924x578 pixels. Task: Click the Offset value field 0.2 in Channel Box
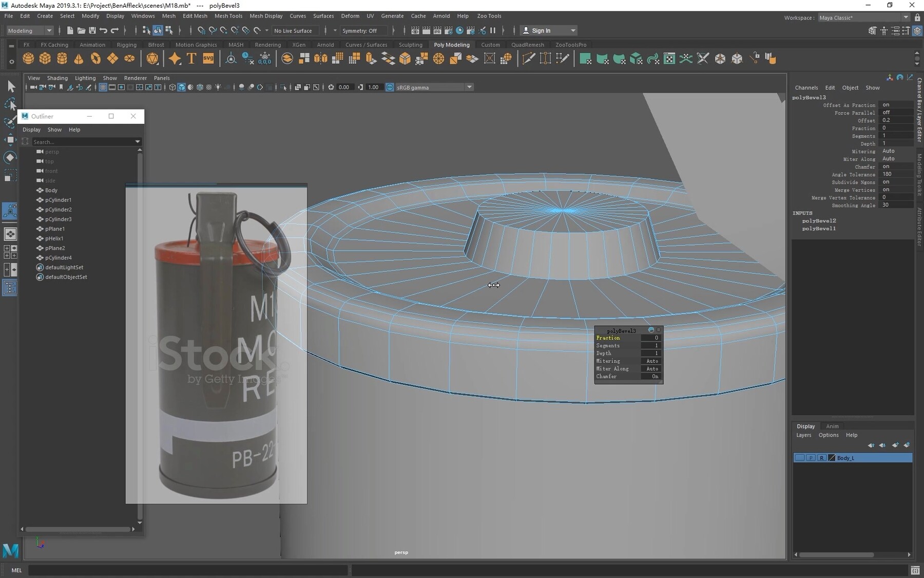click(x=896, y=120)
